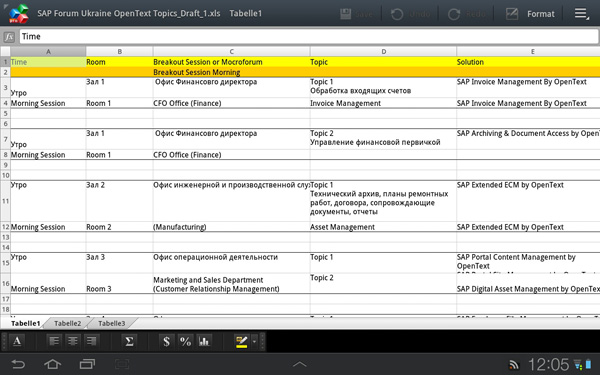Image resolution: width=600 pixels, height=375 pixels.
Task: Open the overflow menu icon
Action: [581, 14]
